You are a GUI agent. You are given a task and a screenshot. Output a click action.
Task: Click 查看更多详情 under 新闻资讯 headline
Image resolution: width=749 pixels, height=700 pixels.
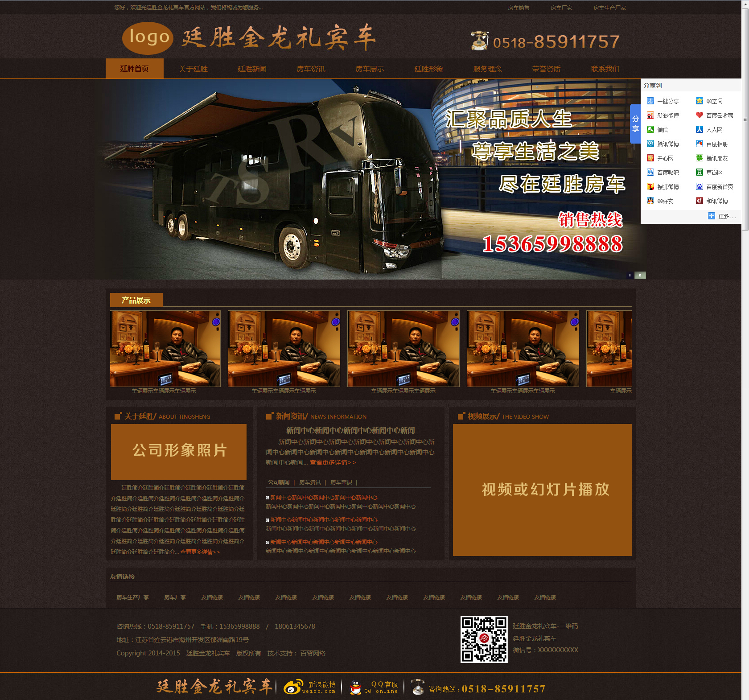333,462
